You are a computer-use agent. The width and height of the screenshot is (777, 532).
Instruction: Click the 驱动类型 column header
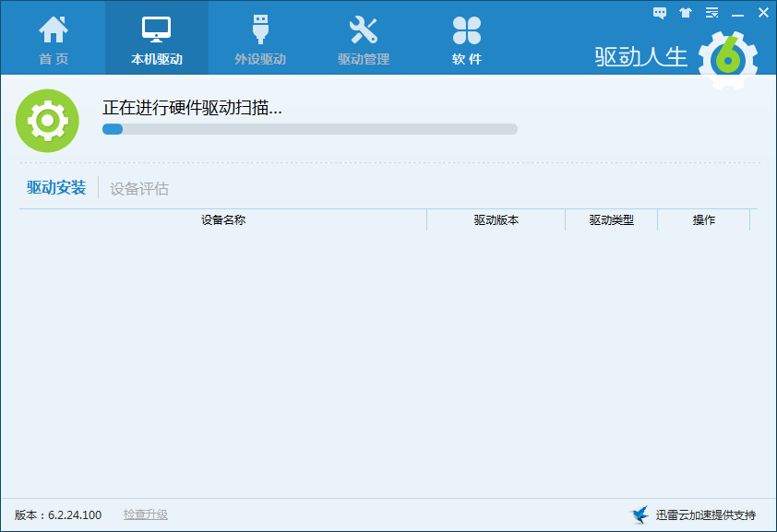611,220
